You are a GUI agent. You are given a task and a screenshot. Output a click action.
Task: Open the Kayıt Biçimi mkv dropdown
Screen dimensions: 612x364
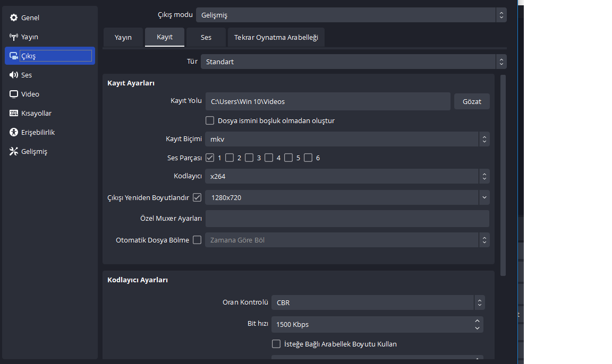point(347,139)
